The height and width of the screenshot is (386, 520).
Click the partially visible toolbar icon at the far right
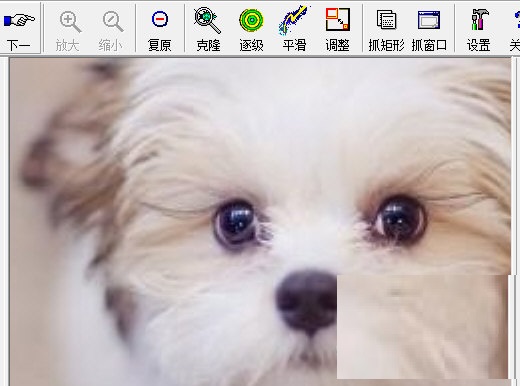(514, 29)
